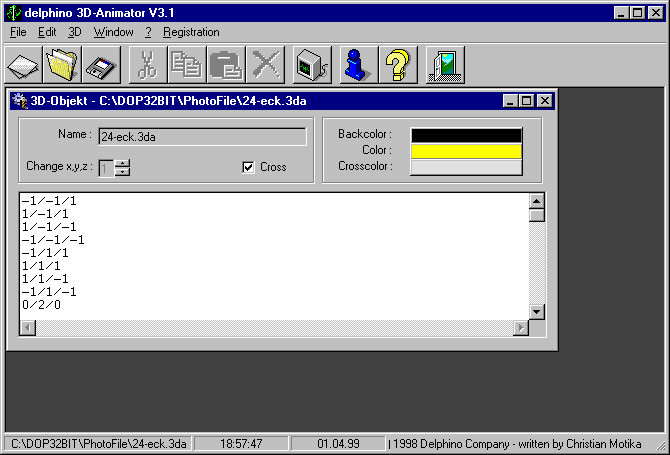Click the coordinate list scroll up arrow

tap(537, 201)
